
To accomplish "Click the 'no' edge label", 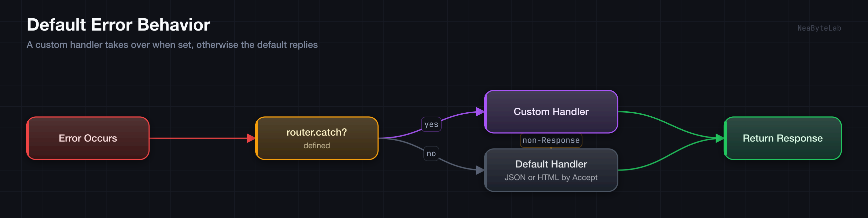I will tap(431, 154).
